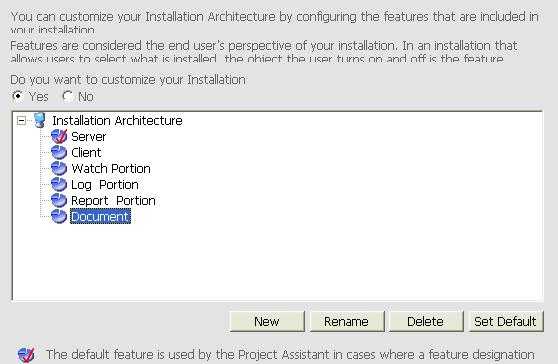Click the Set Default button
This screenshot has height=364, width=558.
click(x=506, y=322)
